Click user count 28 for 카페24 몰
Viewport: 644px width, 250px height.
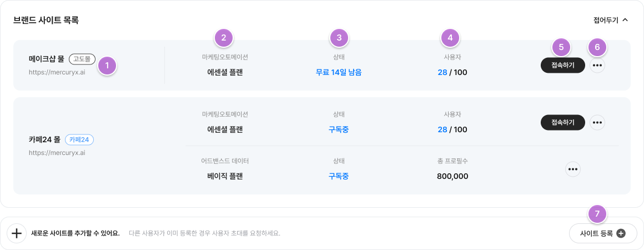click(442, 129)
